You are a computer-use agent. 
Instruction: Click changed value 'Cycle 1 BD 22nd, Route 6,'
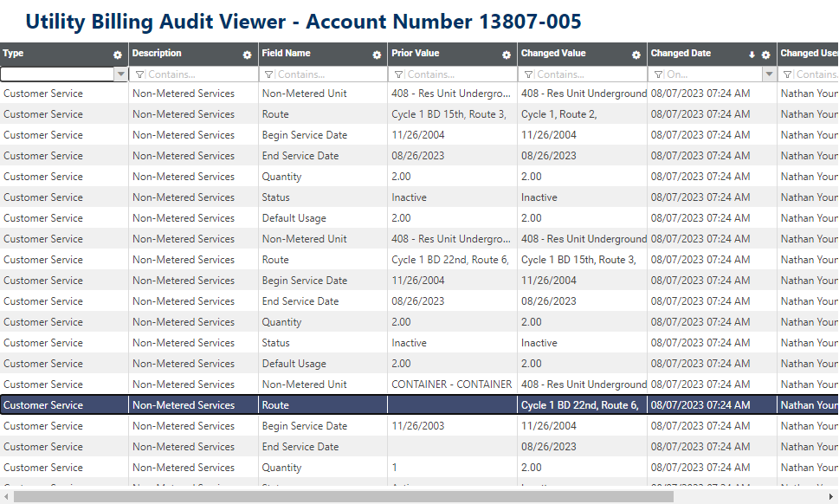point(580,405)
